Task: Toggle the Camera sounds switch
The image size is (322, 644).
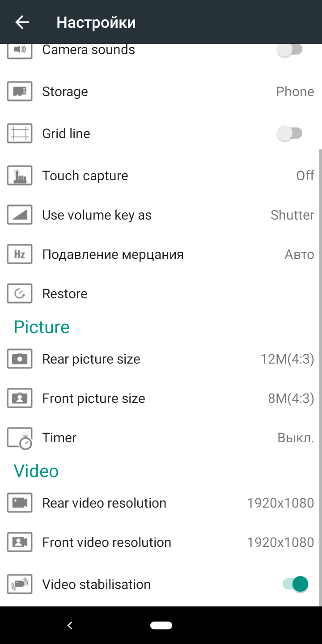Action: click(290, 50)
